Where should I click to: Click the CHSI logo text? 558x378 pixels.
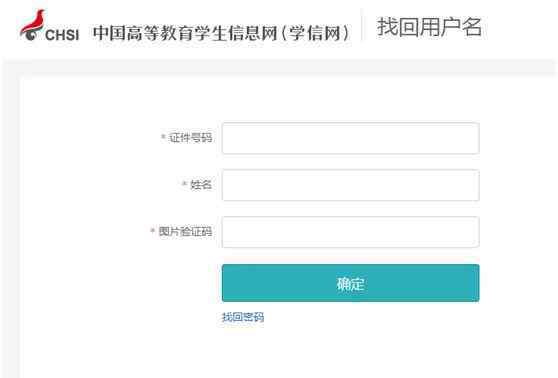[x=62, y=35]
